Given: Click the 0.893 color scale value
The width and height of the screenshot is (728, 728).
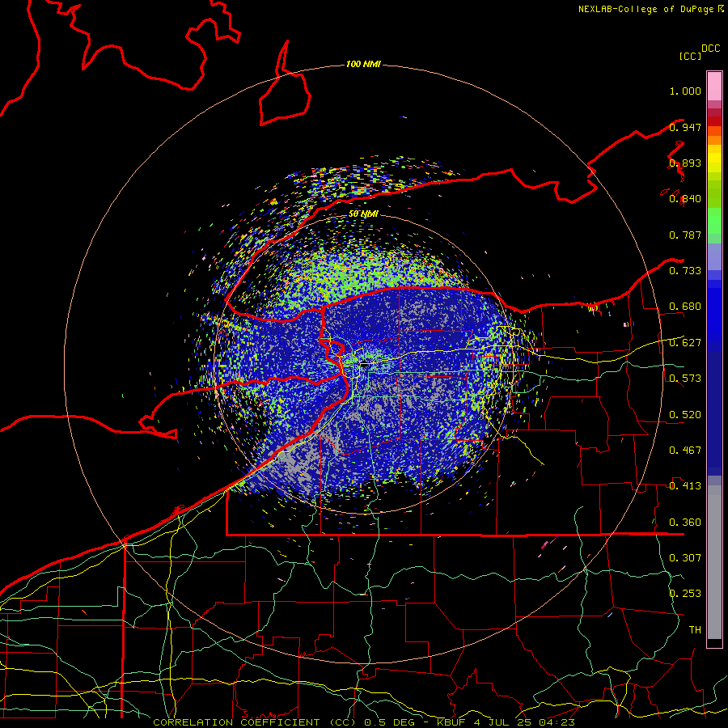Looking at the screenshot, I should point(685,163).
